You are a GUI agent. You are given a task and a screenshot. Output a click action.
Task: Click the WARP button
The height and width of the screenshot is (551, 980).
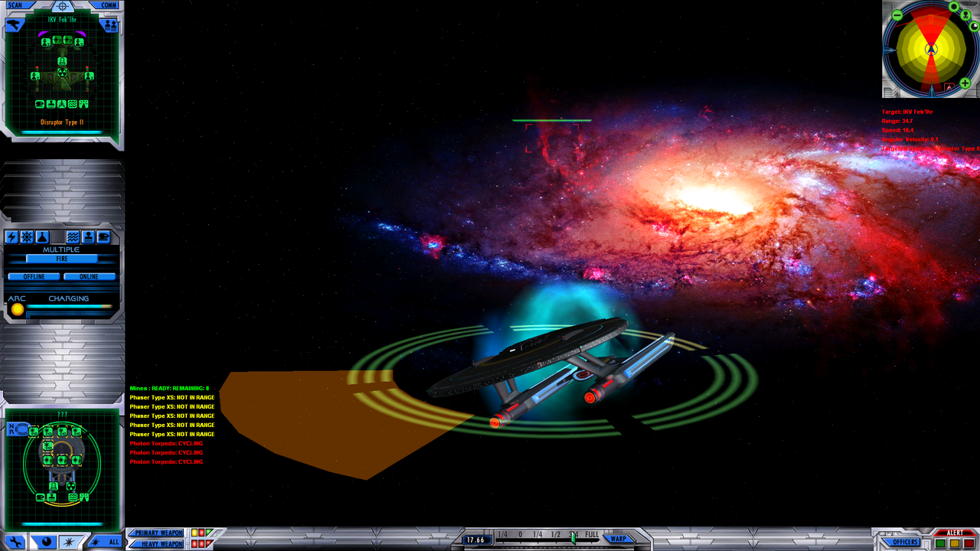click(x=619, y=540)
